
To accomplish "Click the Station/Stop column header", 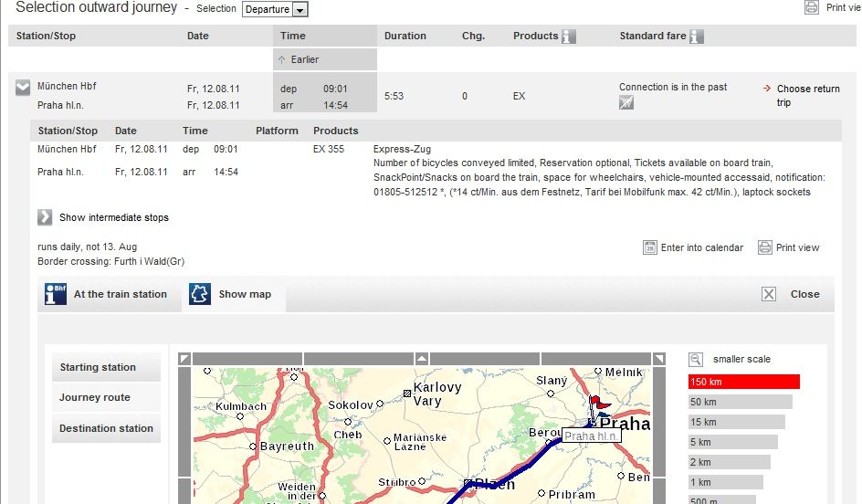I will (46, 36).
